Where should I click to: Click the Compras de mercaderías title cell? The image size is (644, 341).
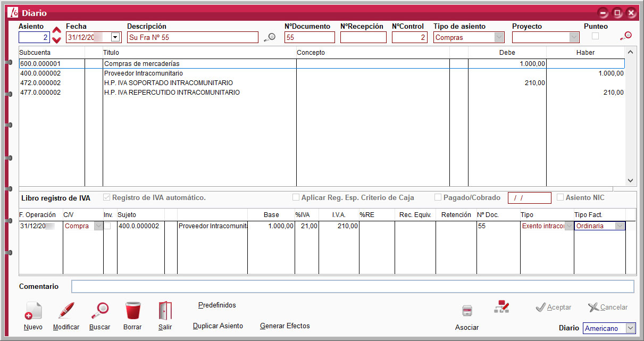(199, 64)
